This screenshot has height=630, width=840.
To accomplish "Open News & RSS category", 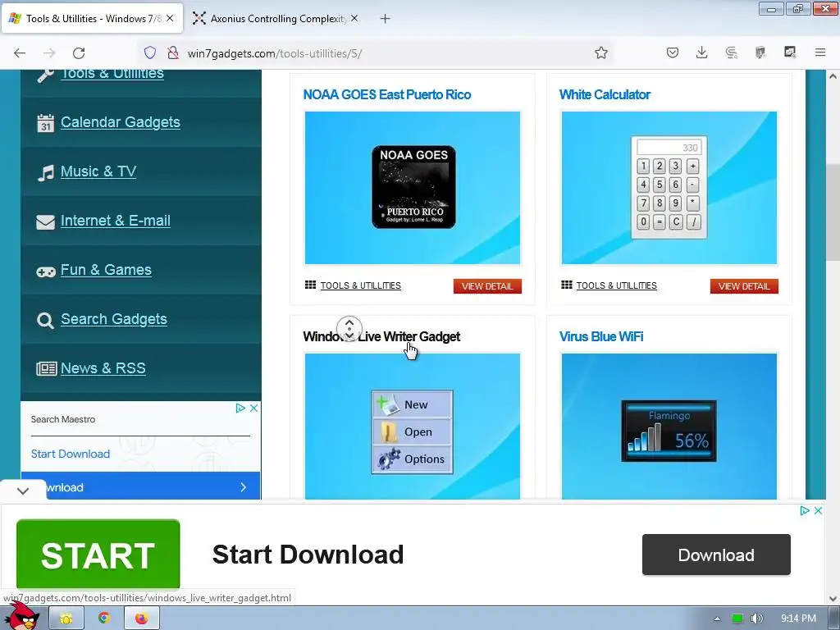I will tap(103, 368).
